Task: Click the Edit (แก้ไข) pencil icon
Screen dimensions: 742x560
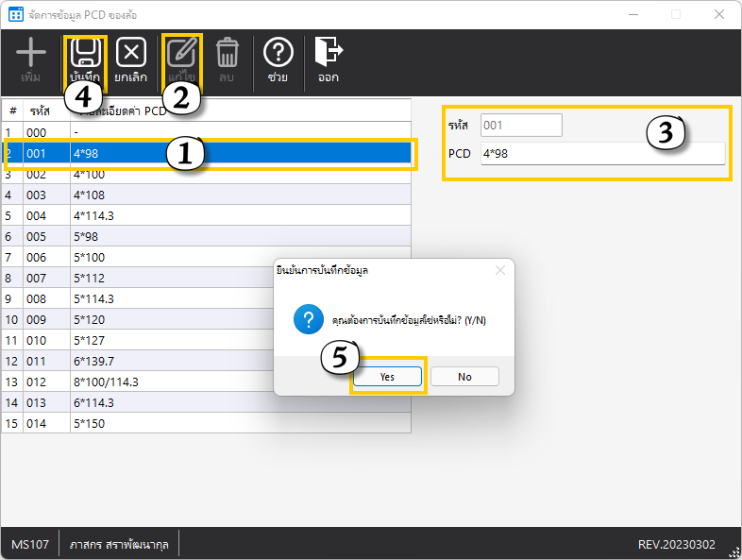Action: click(x=181, y=52)
